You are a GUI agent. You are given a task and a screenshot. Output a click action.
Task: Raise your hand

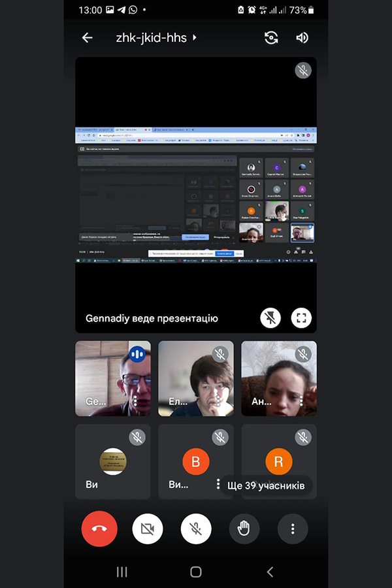(244, 529)
